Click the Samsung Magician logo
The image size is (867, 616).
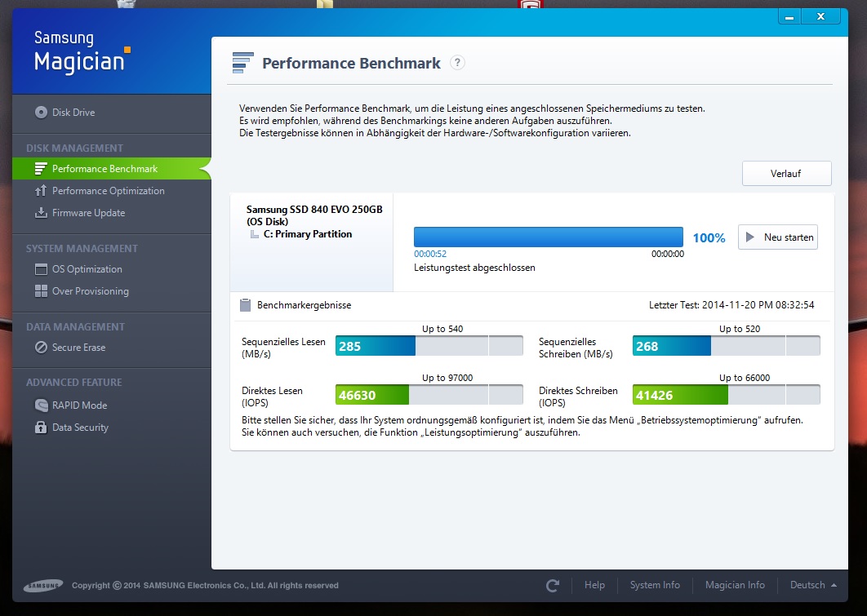click(x=82, y=52)
